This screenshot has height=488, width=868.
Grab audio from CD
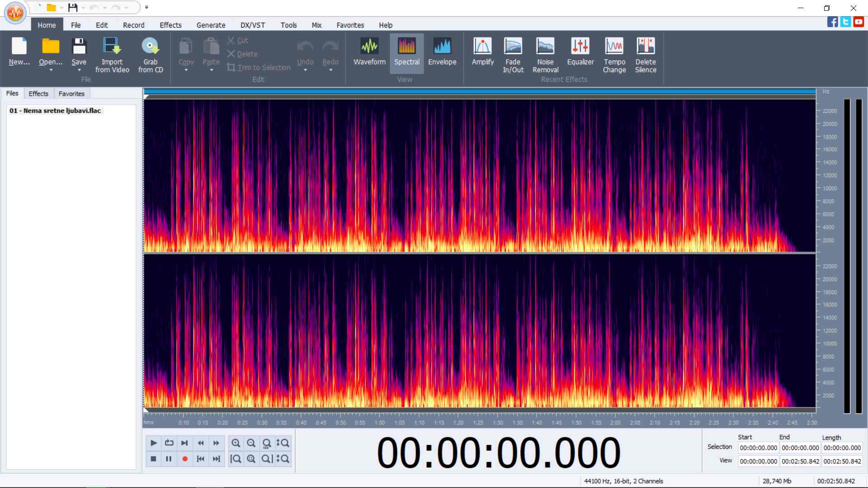coord(151,54)
